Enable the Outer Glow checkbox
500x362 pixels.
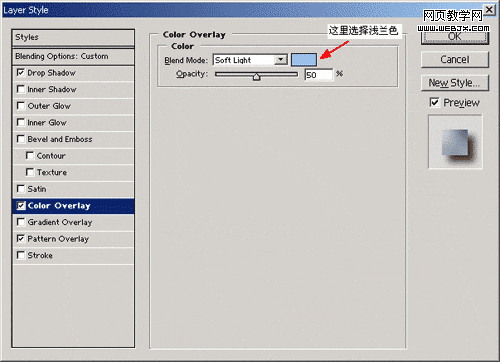point(21,106)
